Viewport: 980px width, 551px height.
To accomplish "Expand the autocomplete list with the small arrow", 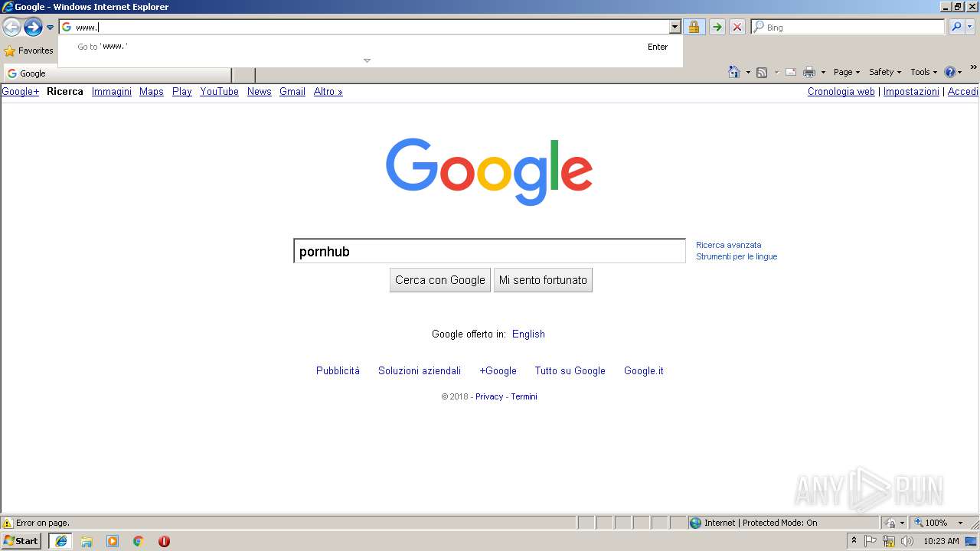I will (x=367, y=60).
